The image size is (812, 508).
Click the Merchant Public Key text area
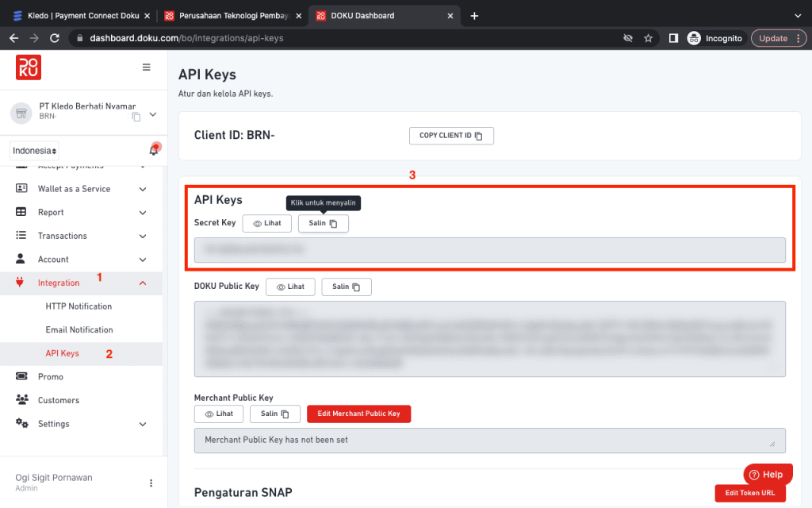pyautogui.click(x=489, y=440)
